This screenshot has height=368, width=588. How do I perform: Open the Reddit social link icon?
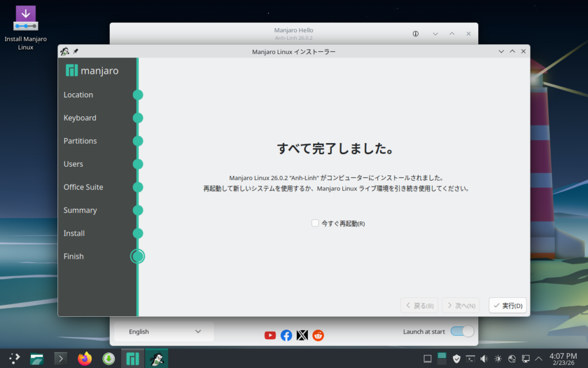point(318,335)
